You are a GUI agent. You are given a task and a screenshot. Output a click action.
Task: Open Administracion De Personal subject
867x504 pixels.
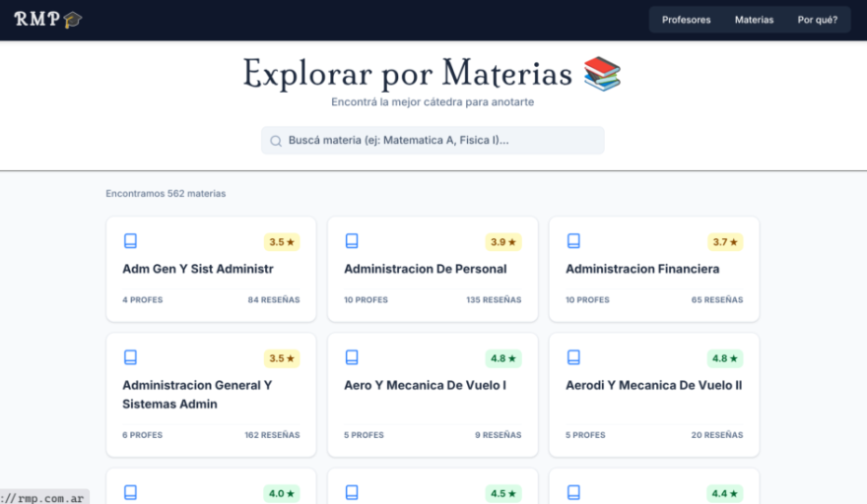(425, 269)
